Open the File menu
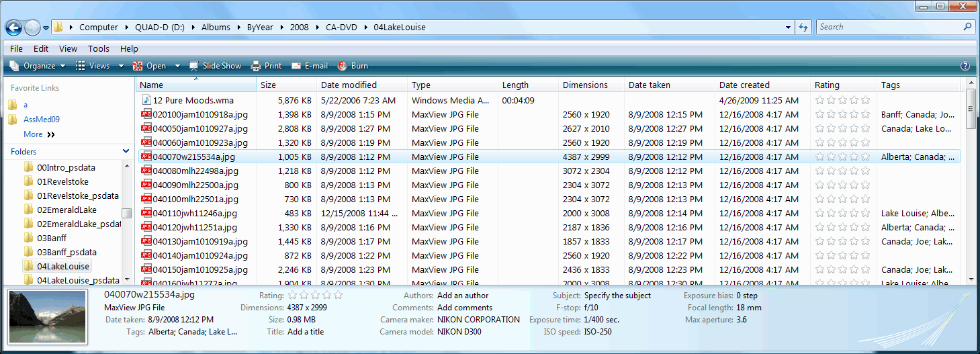The image size is (980, 354). (16, 48)
